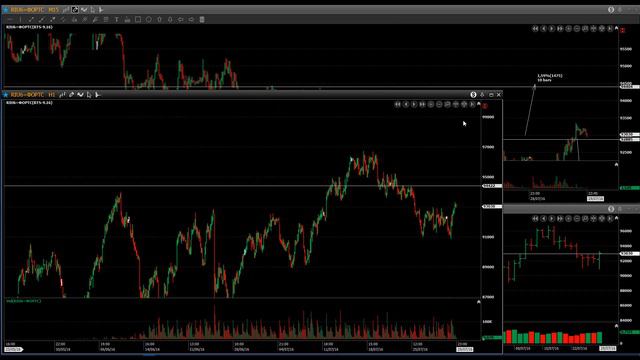Click the M15 timeframe label in the title bar

(x=53, y=9)
